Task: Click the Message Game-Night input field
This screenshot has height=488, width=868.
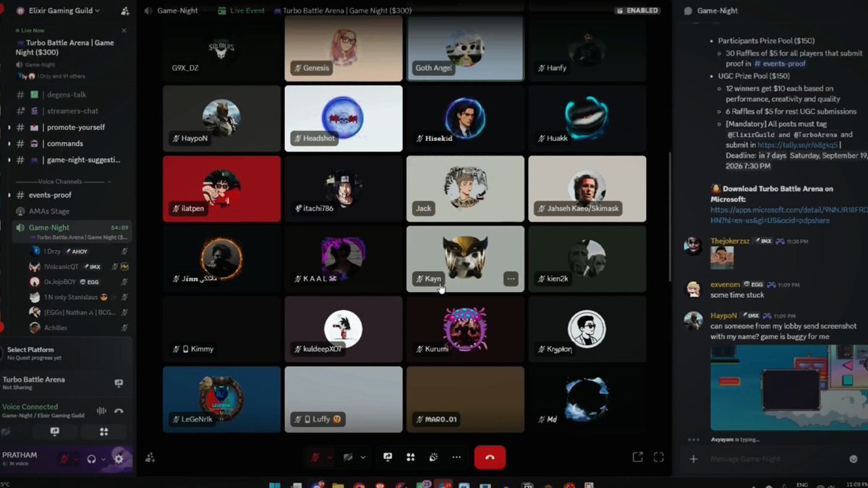Action: point(774,459)
